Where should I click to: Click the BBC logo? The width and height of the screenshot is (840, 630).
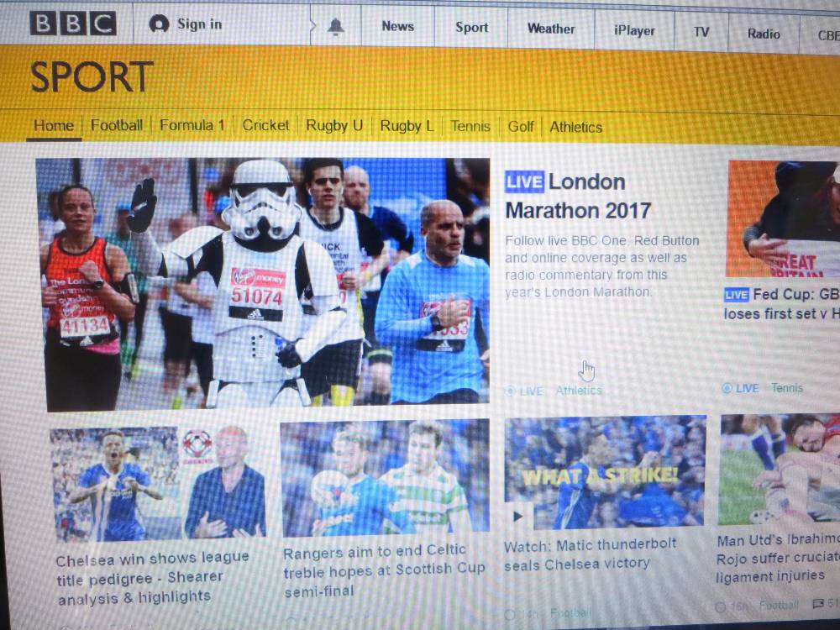point(73,24)
